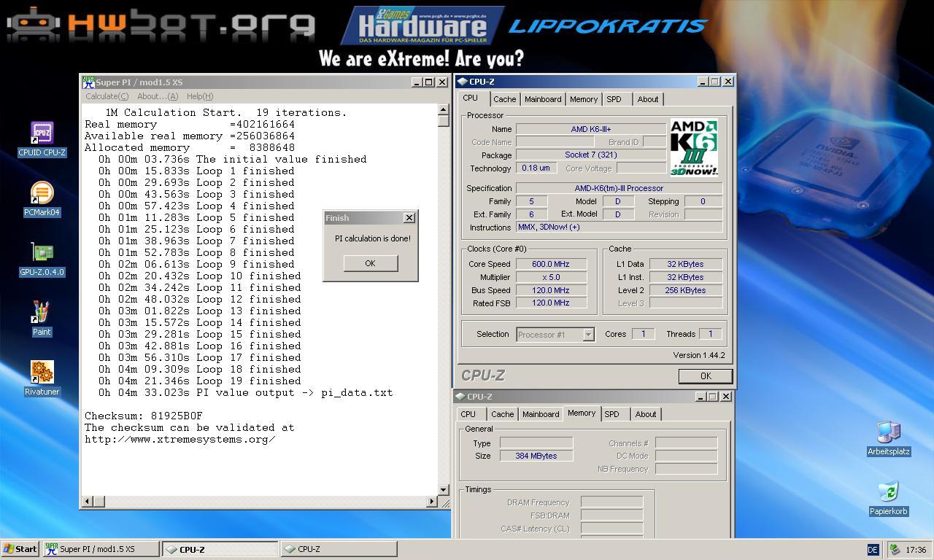Open the Help menu in Super PI
Screen dimensions: 934x560
[200, 96]
